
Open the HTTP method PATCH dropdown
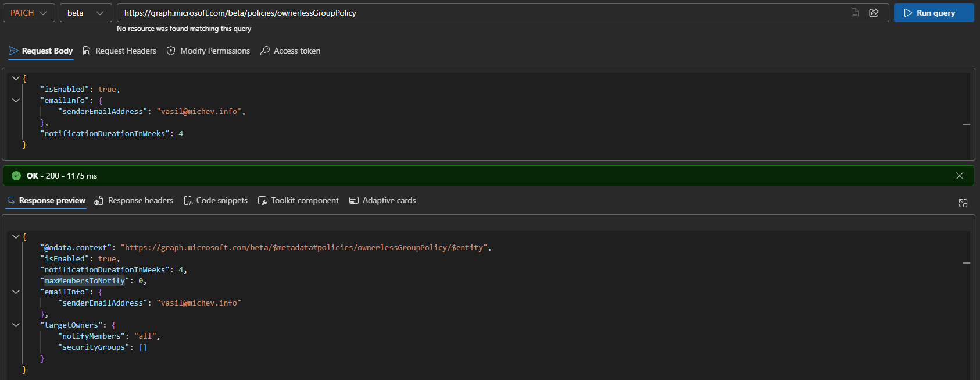coord(28,13)
